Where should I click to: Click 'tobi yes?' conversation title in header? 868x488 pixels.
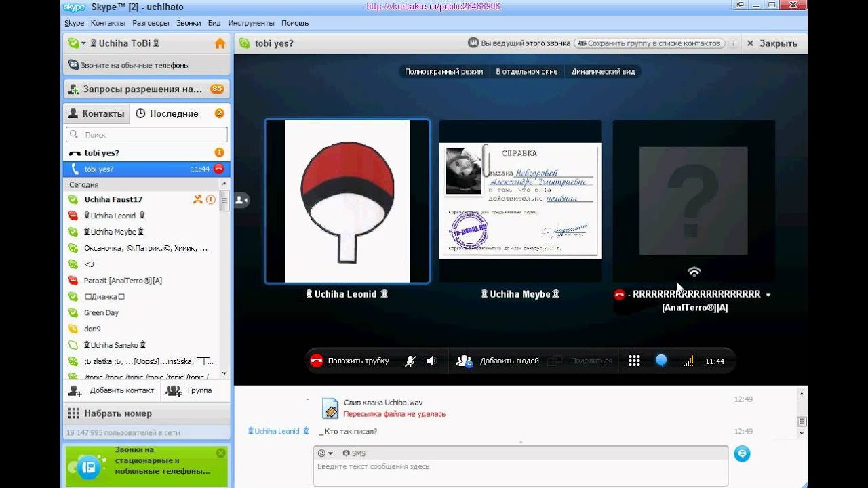(274, 43)
